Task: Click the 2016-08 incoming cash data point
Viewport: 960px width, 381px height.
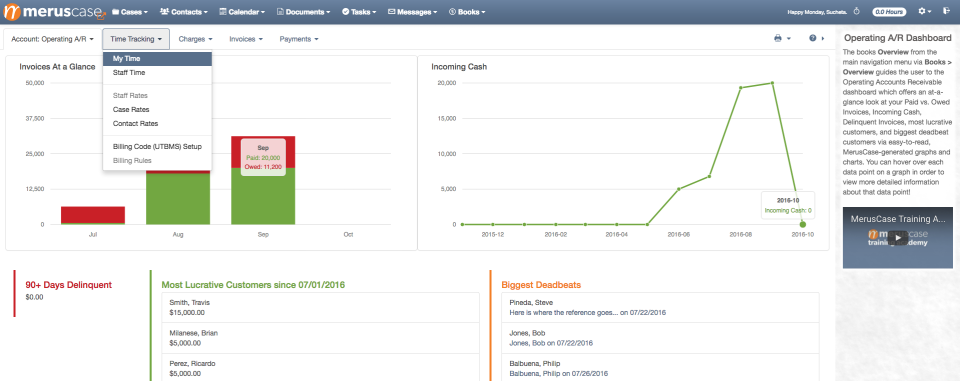Action: [741, 88]
